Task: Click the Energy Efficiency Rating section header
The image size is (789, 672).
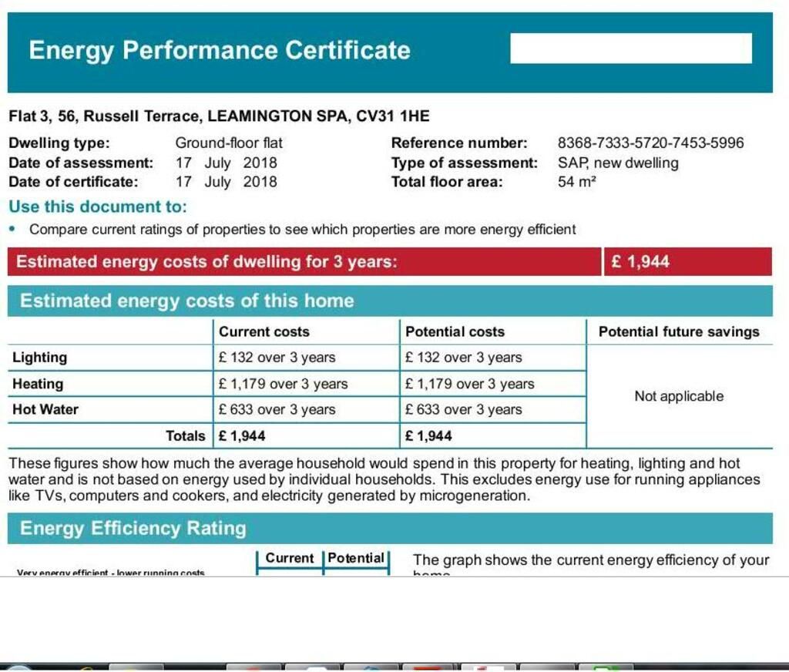Action: (133, 529)
